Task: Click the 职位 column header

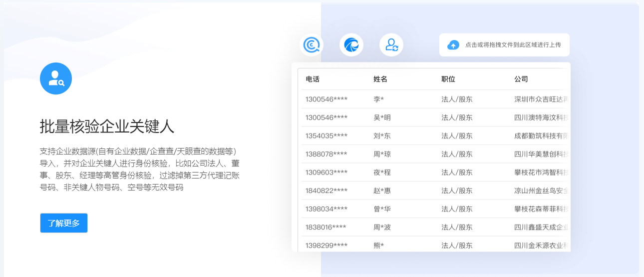Action: [448, 79]
